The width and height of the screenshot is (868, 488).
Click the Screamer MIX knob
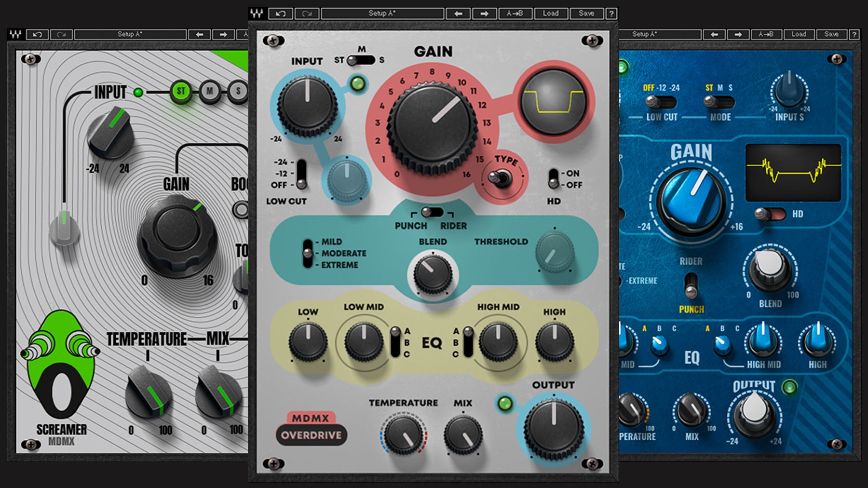point(217,392)
